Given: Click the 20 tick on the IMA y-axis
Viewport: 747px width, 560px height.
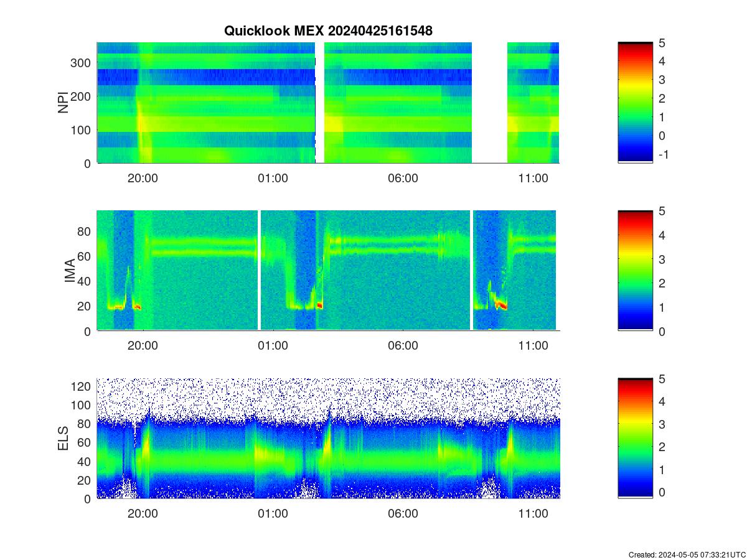Looking at the screenshot, I should tap(85, 306).
